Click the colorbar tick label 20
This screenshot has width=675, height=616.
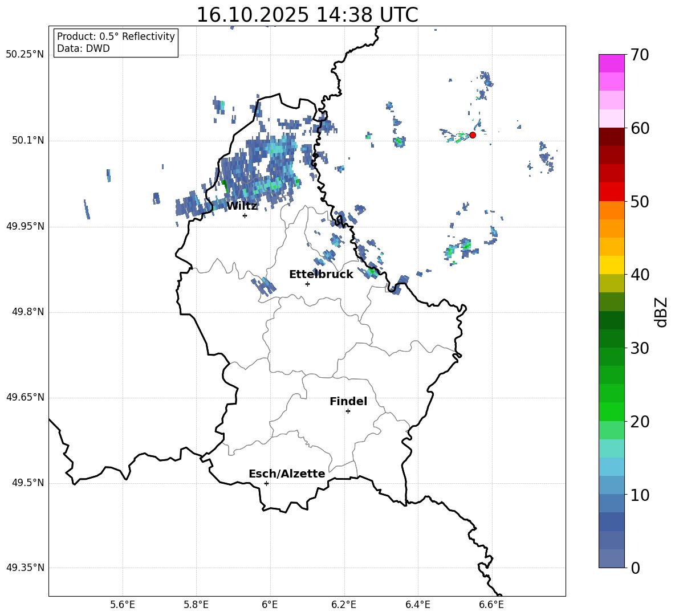640,422
